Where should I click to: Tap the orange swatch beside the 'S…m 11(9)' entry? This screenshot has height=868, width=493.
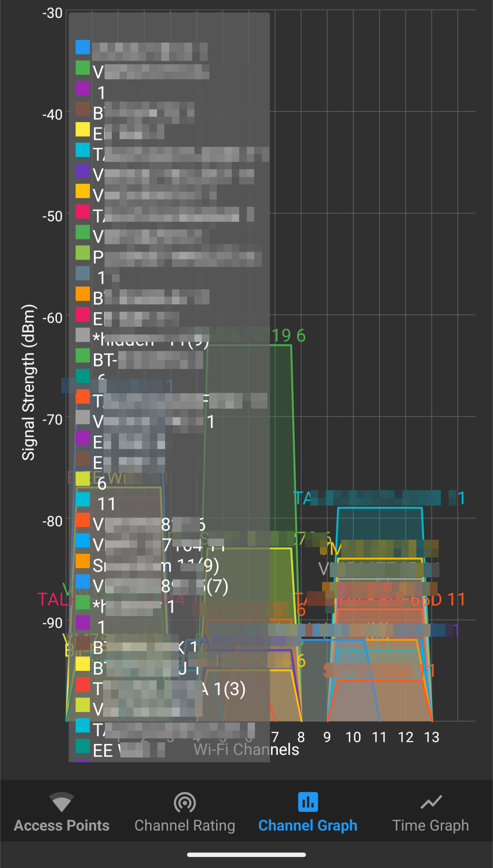pos(83,561)
